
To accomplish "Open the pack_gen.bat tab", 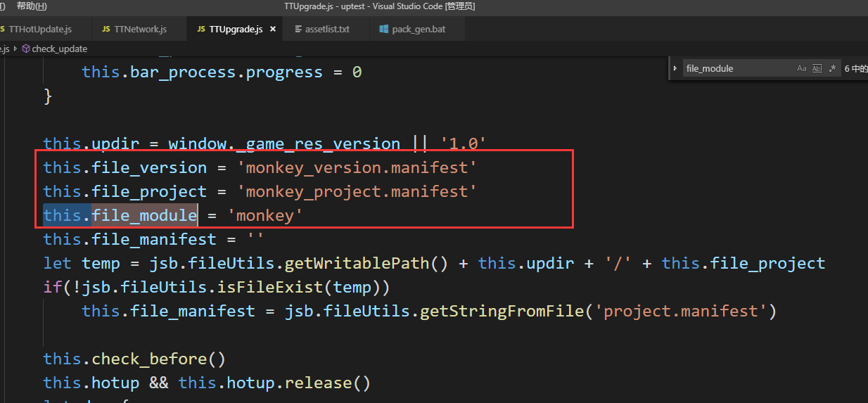I will [419, 30].
